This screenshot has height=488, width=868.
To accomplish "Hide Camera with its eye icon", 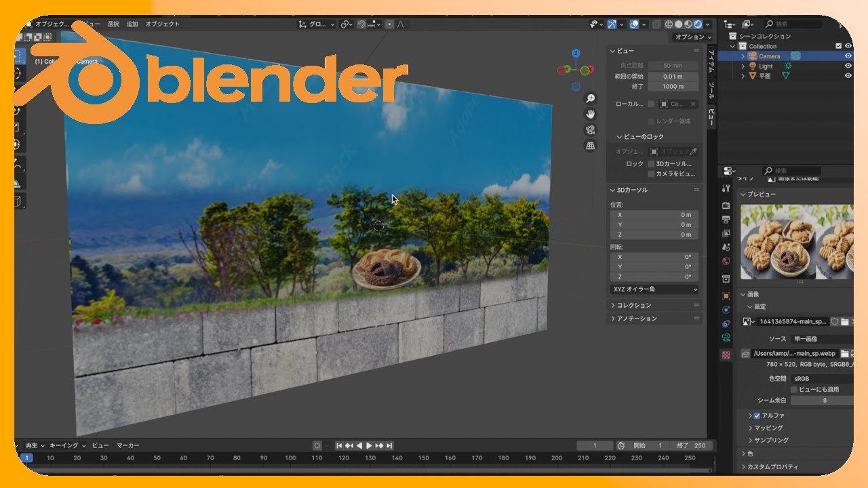I will [848, 56].
